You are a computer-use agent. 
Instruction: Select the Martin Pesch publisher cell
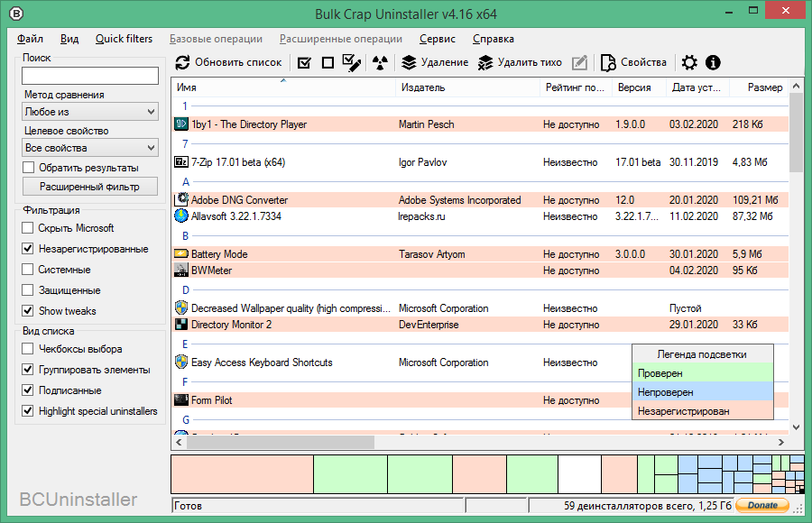click(x=426, y=124)
